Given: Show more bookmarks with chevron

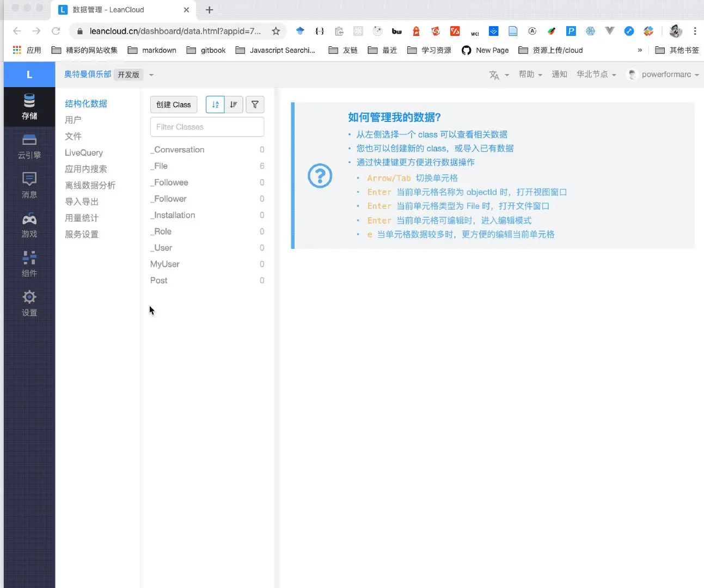Looking at the screenshot, I should pos(640,50).
